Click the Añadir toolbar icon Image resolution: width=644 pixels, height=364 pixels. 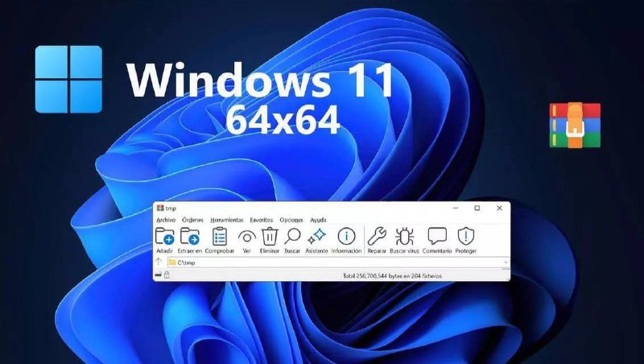click(164, 237)
